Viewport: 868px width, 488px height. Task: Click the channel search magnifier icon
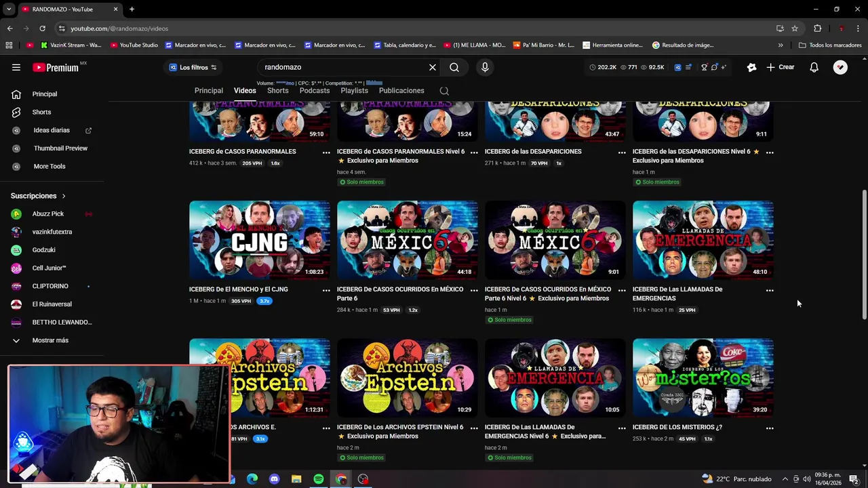point(444,90)
